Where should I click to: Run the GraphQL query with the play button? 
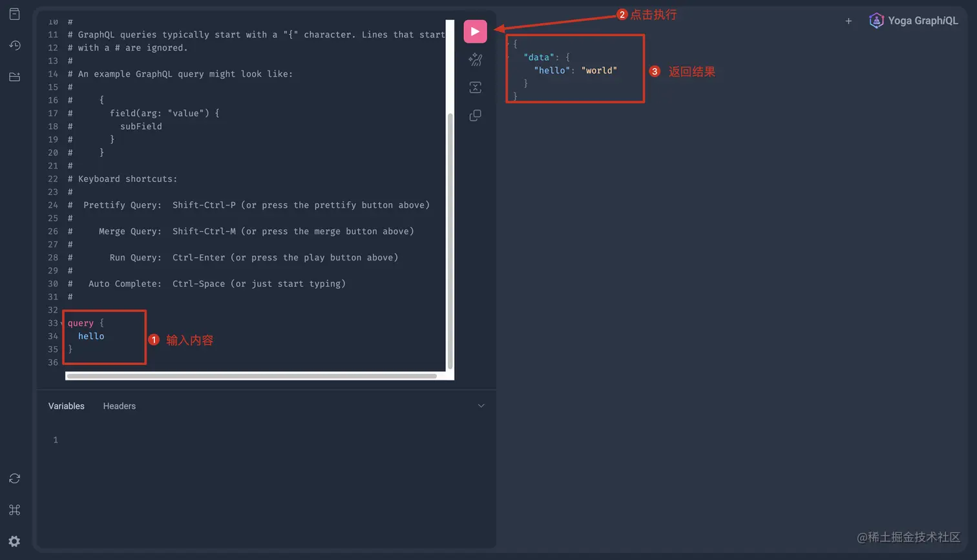coord(475,31)
